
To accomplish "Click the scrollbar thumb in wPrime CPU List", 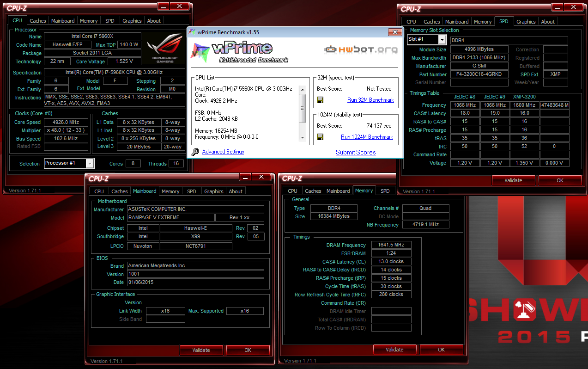I will pos(303,109).
